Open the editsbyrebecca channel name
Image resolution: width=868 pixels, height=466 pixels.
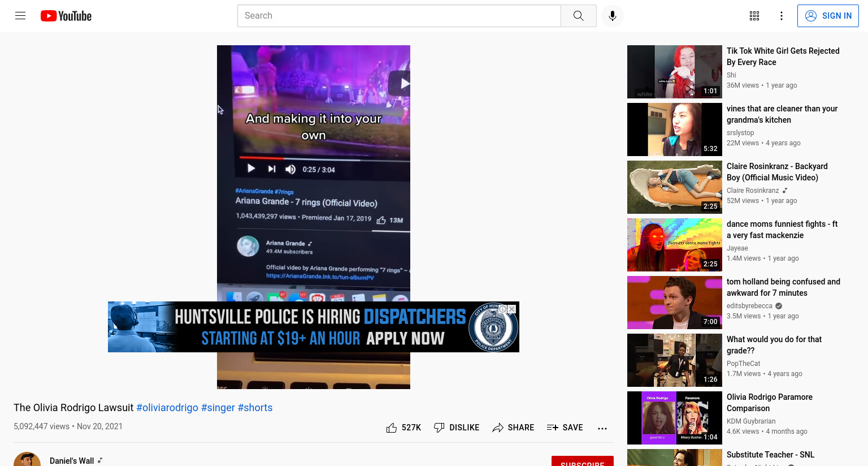pos(749,306)
